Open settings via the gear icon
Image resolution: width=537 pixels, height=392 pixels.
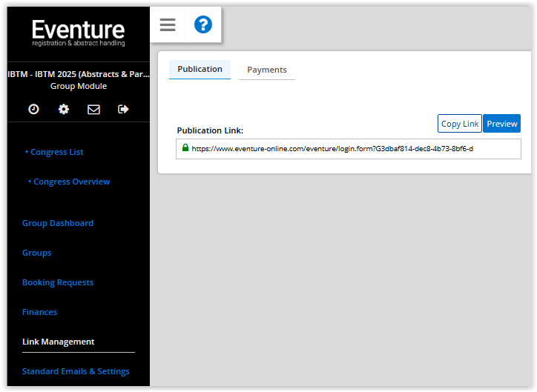[x=64, y=109]
